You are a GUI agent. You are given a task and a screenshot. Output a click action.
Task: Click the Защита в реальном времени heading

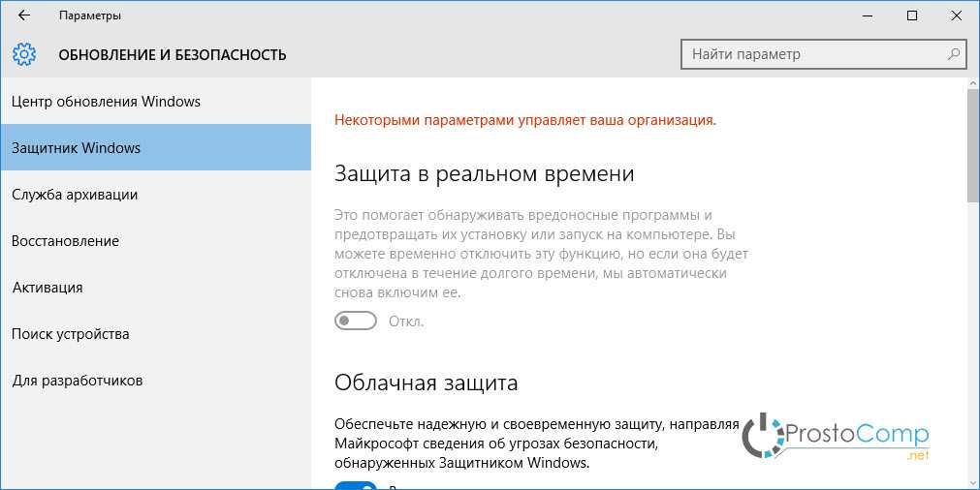tap(485, 173)
